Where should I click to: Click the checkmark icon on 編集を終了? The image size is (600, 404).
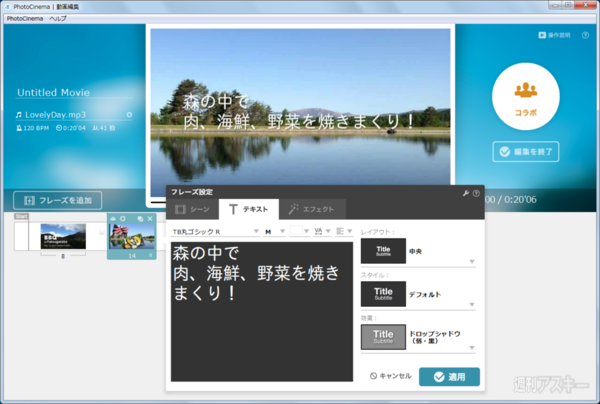(505, 152)
